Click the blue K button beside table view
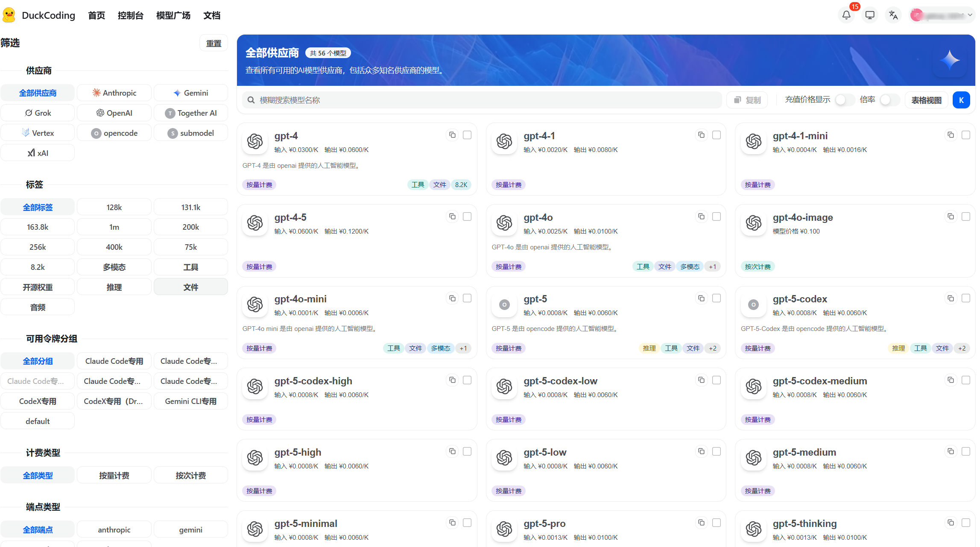 [961, 100]
